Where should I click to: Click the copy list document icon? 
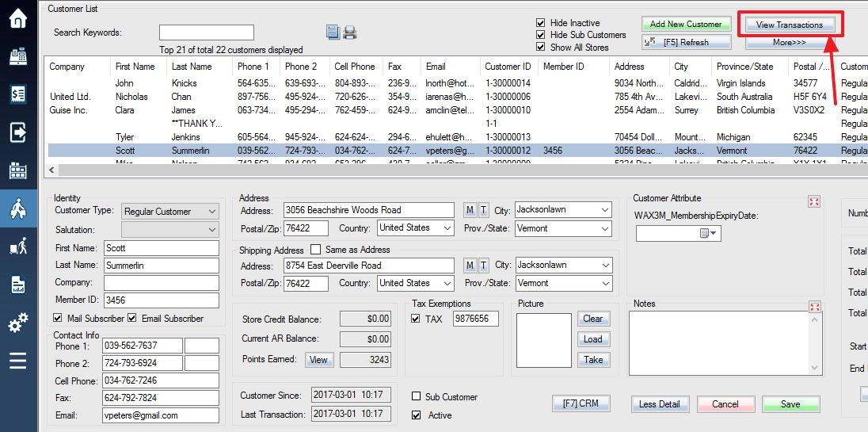(333, 32)
